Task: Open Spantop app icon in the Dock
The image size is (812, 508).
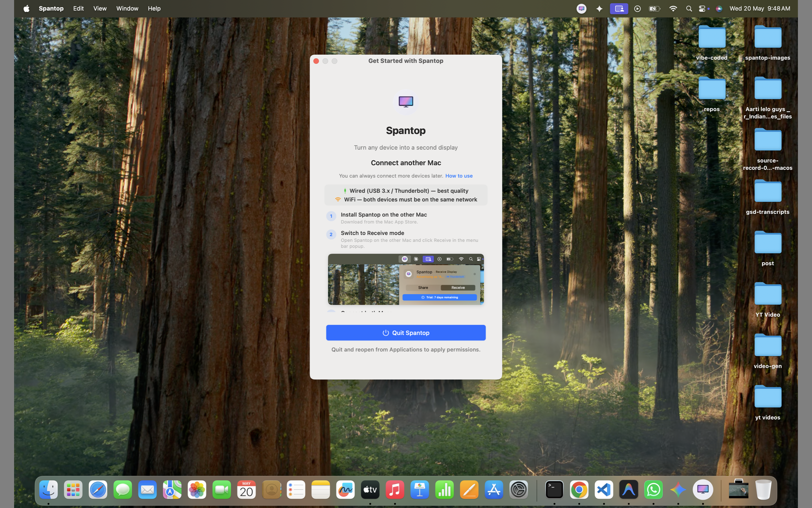Action: click(x=703, y=490)
